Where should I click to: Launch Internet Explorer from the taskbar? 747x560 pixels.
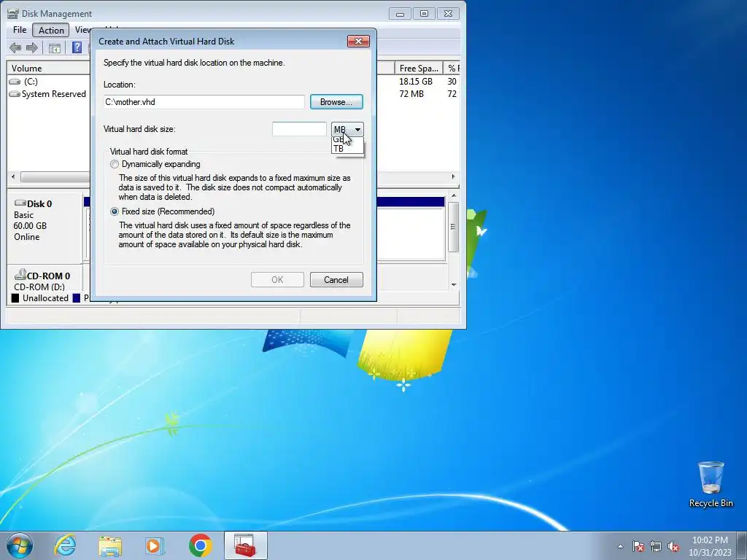point(65,545)
